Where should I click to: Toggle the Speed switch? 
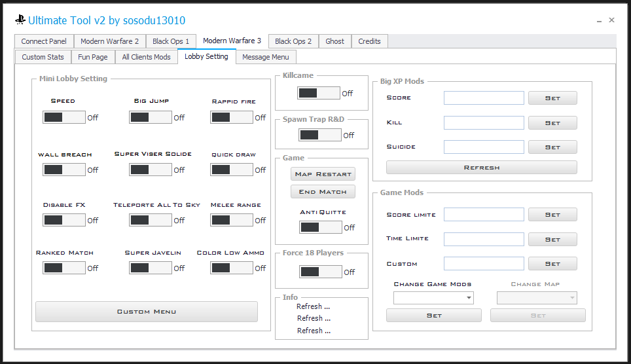coord(64,117)
